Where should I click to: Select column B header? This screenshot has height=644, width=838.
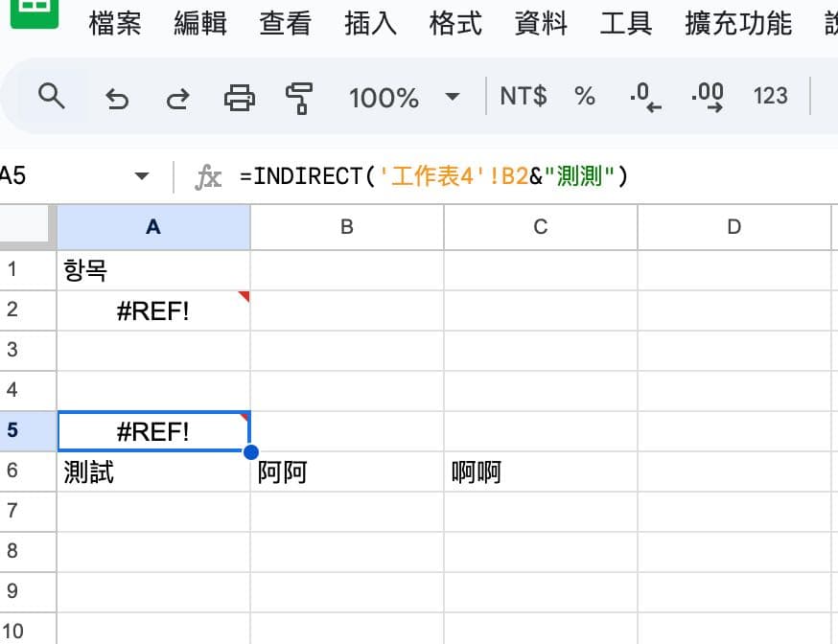(x=347, y=227)
